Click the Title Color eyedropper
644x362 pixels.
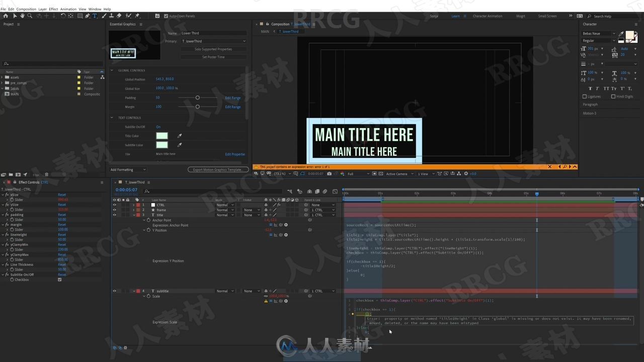click(179, 136)
